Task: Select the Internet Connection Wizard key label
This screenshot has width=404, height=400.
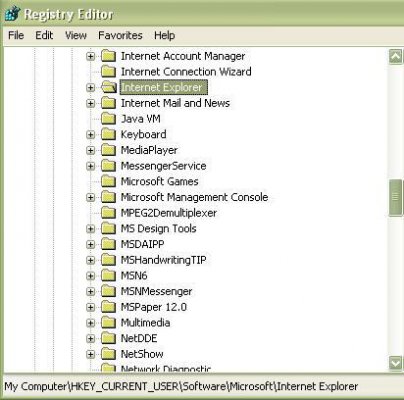Action: [186, 72]
